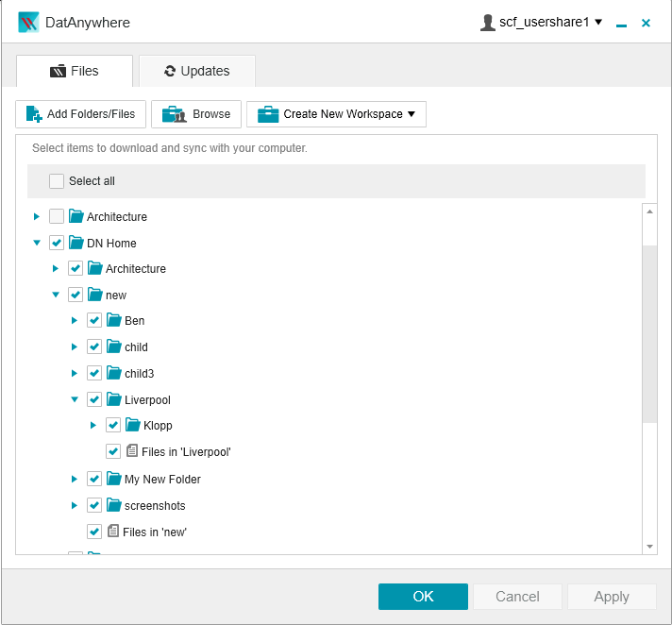Click the DatAnywhere logo icon
672x625 pixels.
tap(29, 22)
